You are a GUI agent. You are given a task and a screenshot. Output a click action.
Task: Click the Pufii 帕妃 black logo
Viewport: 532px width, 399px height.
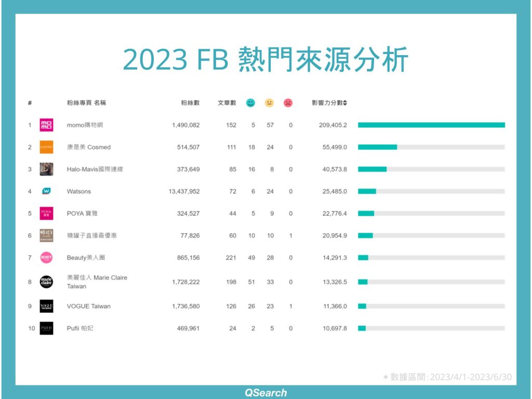tap(46, 328)
